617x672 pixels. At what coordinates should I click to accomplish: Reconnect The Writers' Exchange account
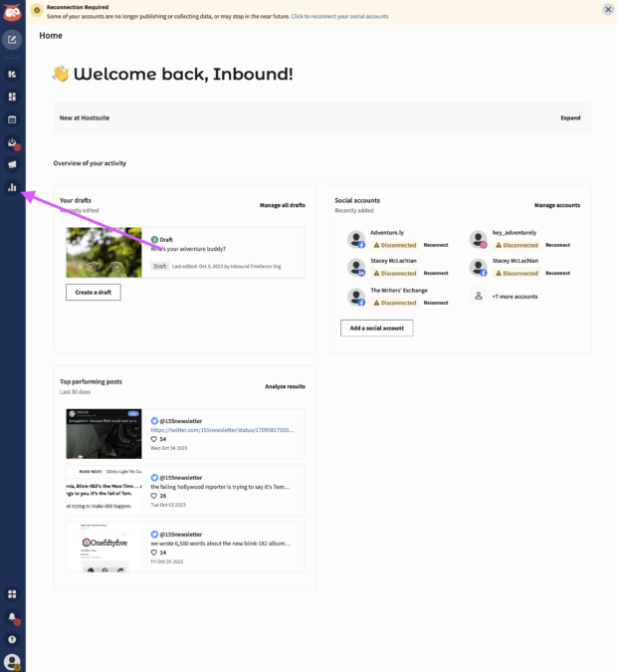[436, 303]
